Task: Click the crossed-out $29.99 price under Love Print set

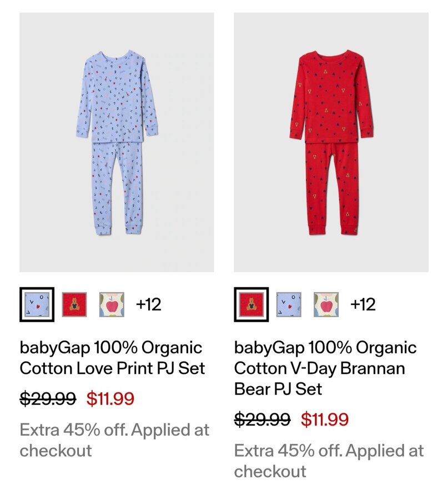Action: 48,398
